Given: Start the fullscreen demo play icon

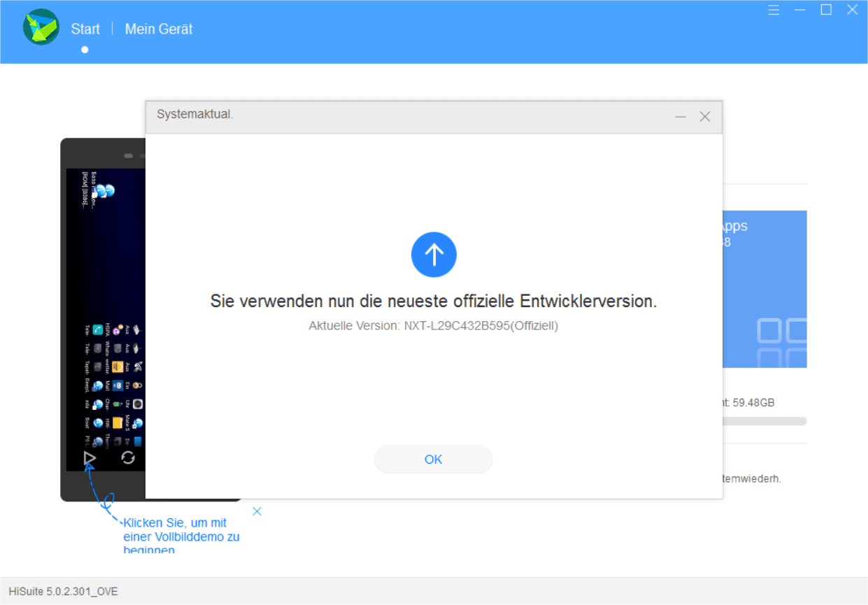Looking at the screenshot, I should [89, 458].
